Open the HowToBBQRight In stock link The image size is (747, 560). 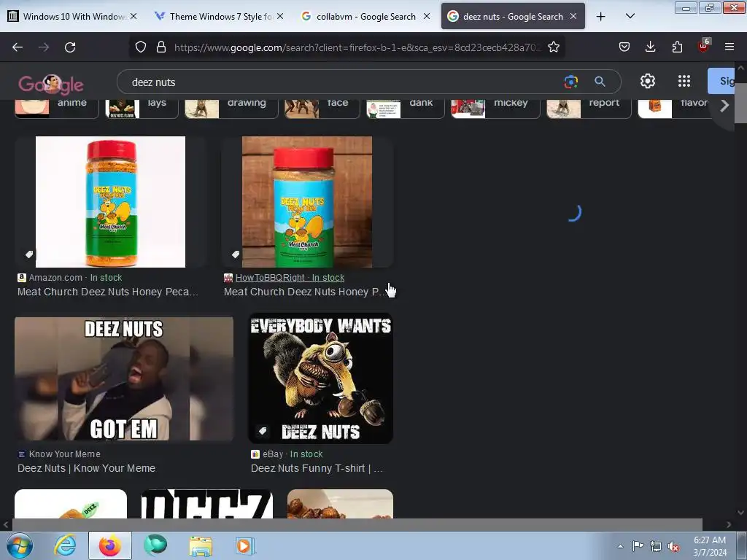point(290,278)
